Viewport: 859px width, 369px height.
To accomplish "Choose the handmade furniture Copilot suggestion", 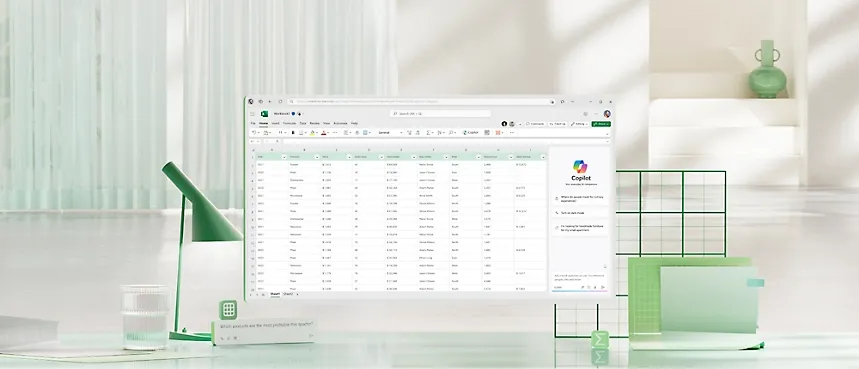I will 580,228.
